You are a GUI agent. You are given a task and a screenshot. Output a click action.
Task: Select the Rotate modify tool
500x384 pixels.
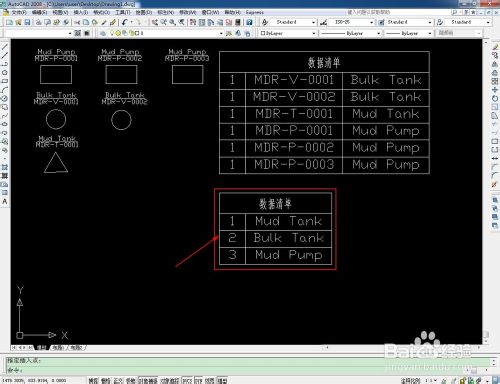click(x=495, y=98)
